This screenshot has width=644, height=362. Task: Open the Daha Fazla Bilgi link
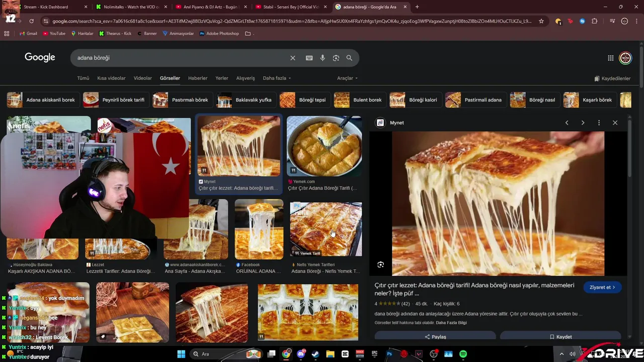tap(451, 323)
